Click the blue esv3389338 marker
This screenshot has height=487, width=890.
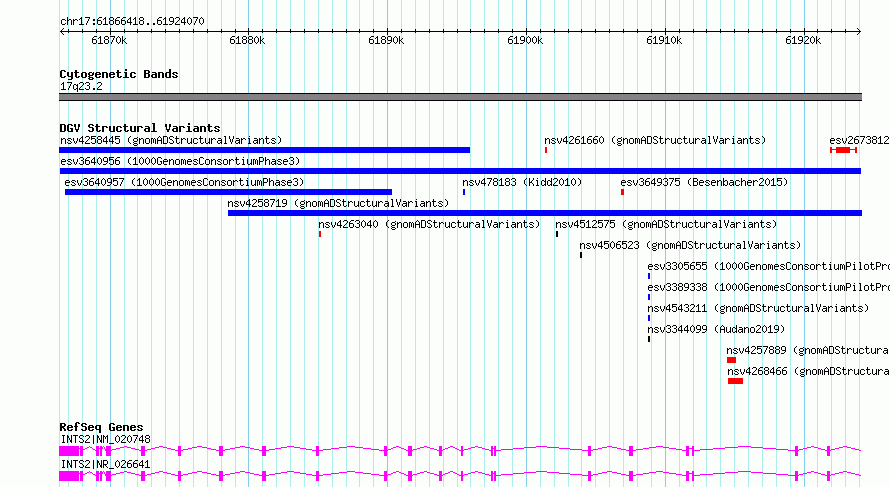coord(649,297)
